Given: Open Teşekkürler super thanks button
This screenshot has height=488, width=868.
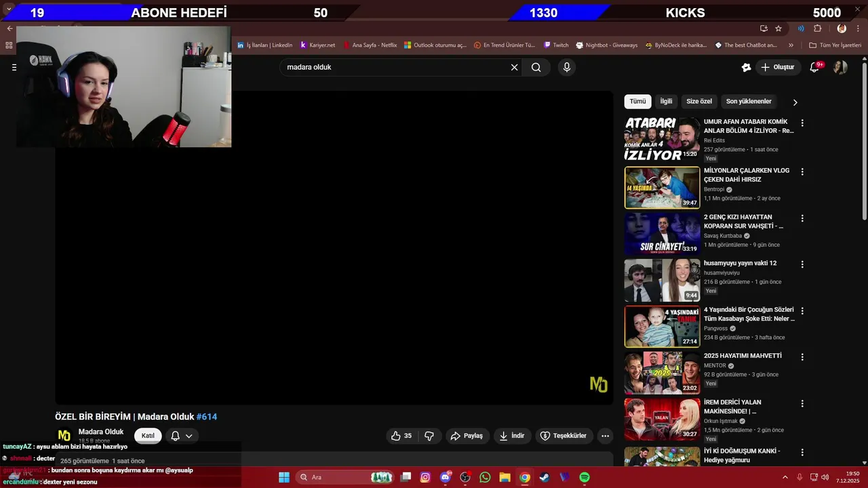Looking at the screenshot, I should [564, 436].
